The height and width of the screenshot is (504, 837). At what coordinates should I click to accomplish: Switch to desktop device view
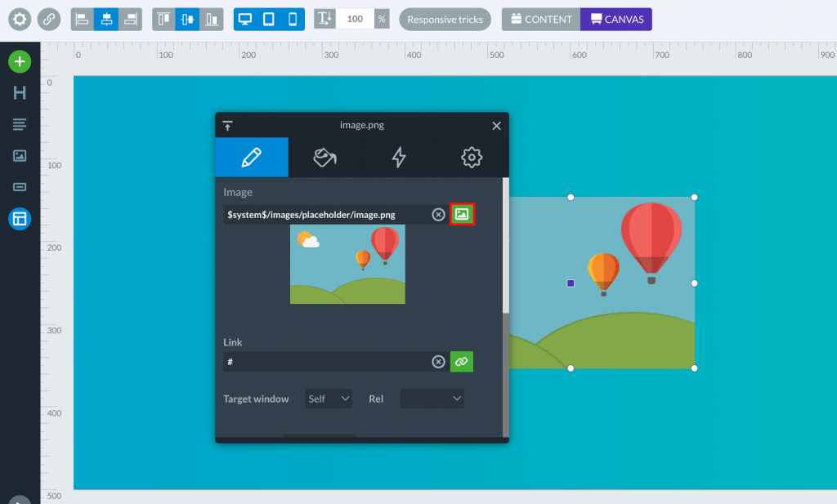pyautogui.click(x=245, y=20)
